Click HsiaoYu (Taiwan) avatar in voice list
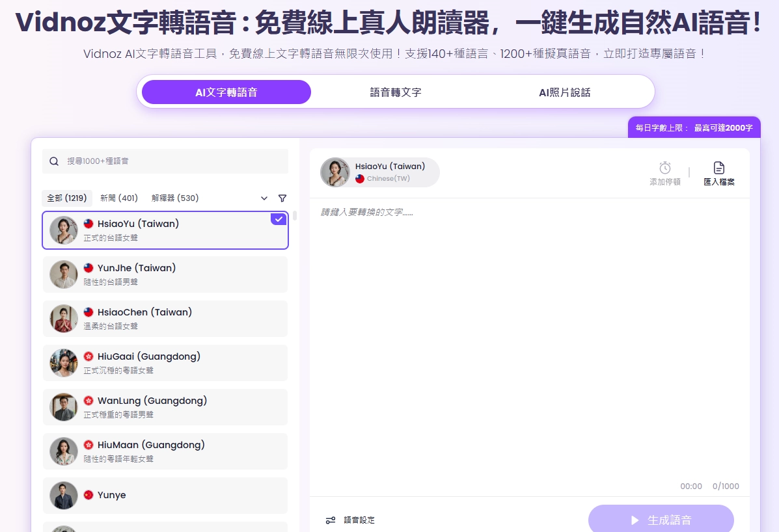This screenshot has width=779, height=532. [x=64, y=230]
